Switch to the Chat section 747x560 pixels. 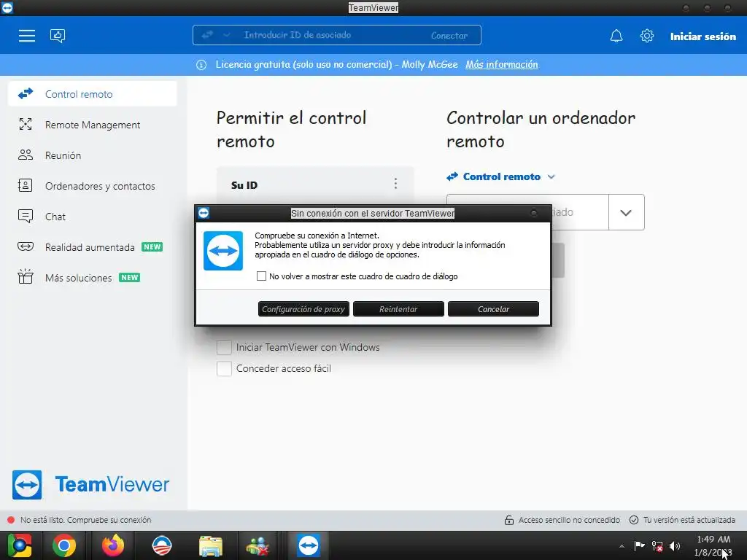pos(93,216)
